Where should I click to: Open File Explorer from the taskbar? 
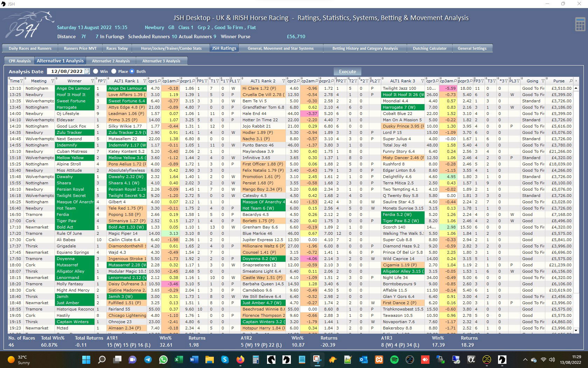(x=209, y=360)
